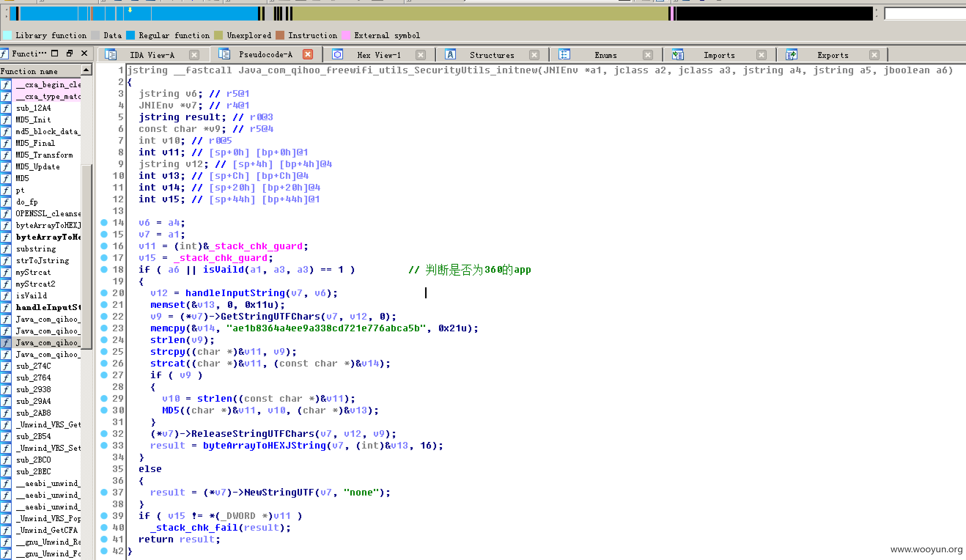
Task: Click the Unexplored color legend swatch
Action: tap(218, 35)
